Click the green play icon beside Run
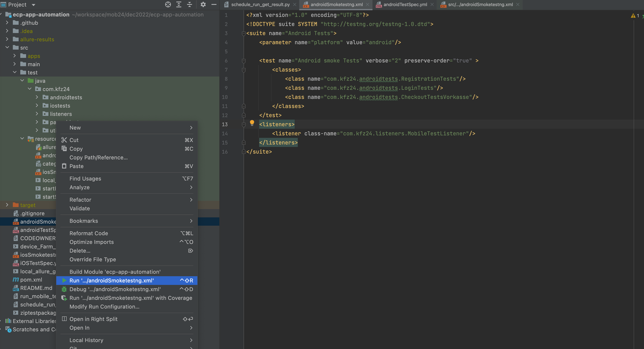Viewport: 644px width, 349px height. pyautogui.click(x=64, y=281)
